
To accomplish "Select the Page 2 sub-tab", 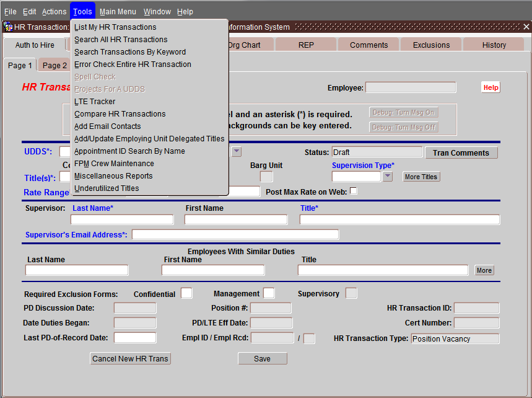I will (55, 65).
